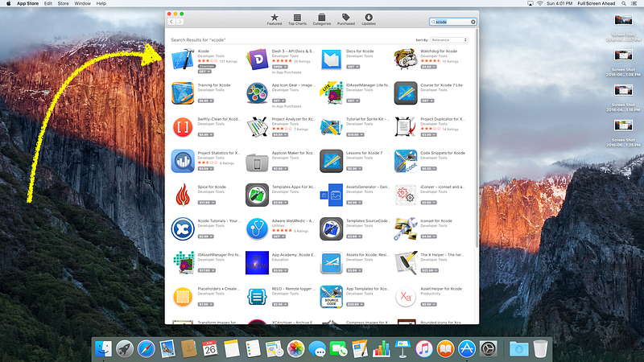Open the Placeholders app icon
The image size is (644, 362).
(183, 297)
